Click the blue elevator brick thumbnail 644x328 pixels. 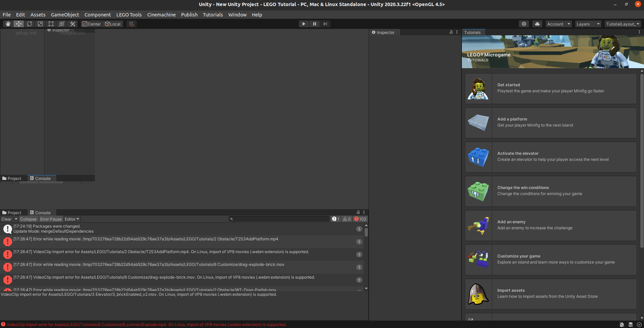coord(478,157)
